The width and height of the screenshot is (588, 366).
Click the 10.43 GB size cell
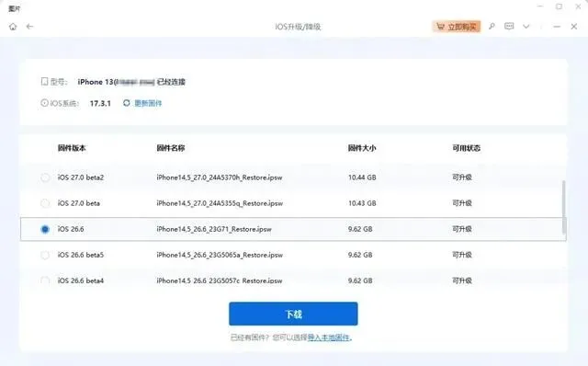click(362, 203)
